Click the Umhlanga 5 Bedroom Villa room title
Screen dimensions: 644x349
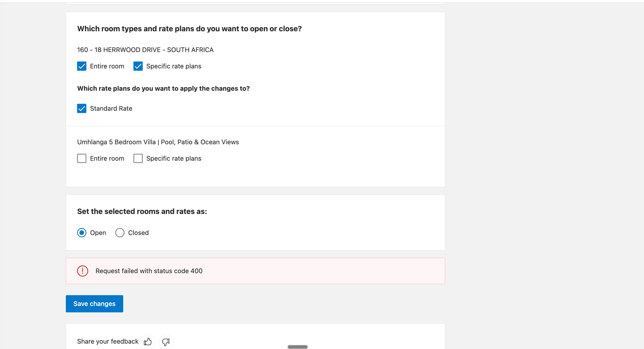click(x=158, y=142)
